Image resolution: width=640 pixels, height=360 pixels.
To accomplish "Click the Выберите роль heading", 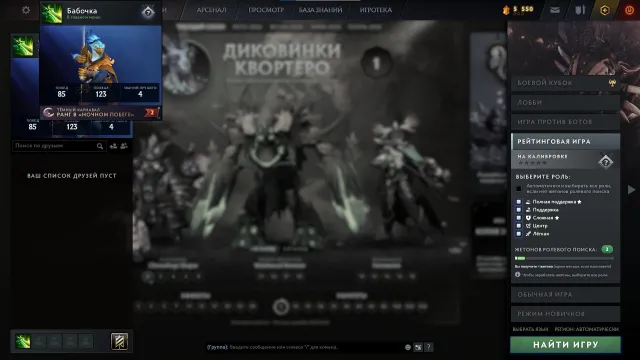I will click(x=543, y=177).
